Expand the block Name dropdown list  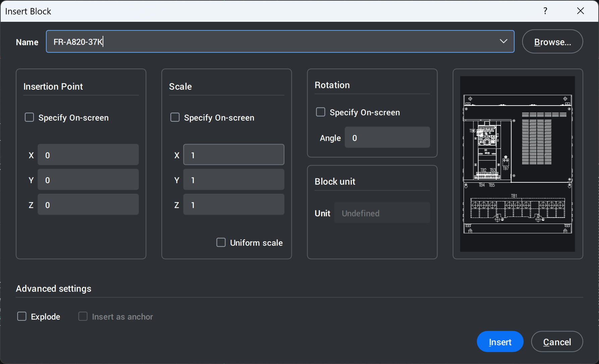(503, 42)
